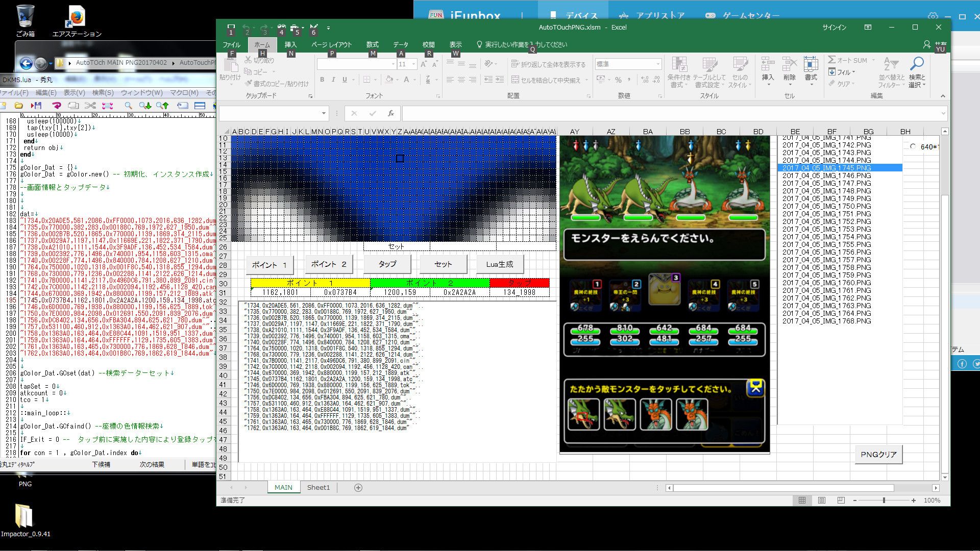Click the Format as Table icon
Image resolution: width=980 pixels, height=551 pixels.
pyautogui.click(x=710, y=65)
